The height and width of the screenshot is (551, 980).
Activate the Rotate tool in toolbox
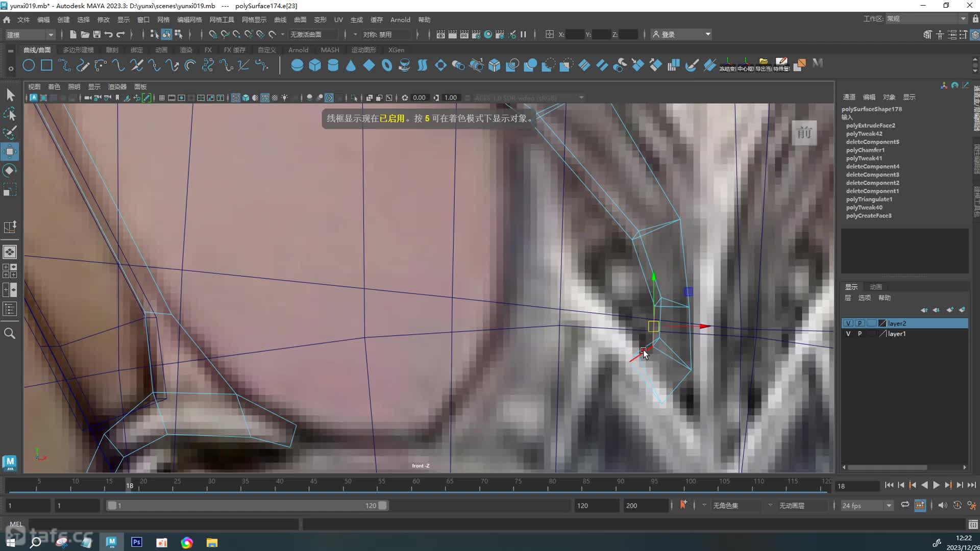(x=10, y=170)
